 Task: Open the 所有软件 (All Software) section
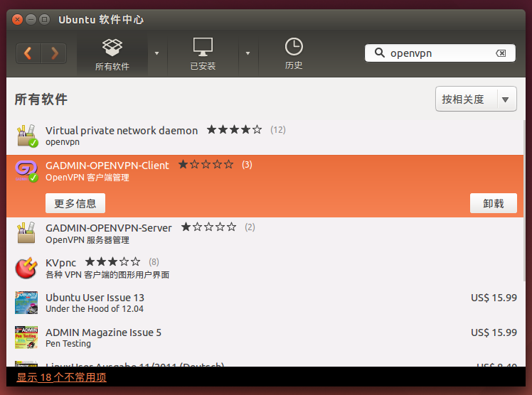(x=112, y=54)
